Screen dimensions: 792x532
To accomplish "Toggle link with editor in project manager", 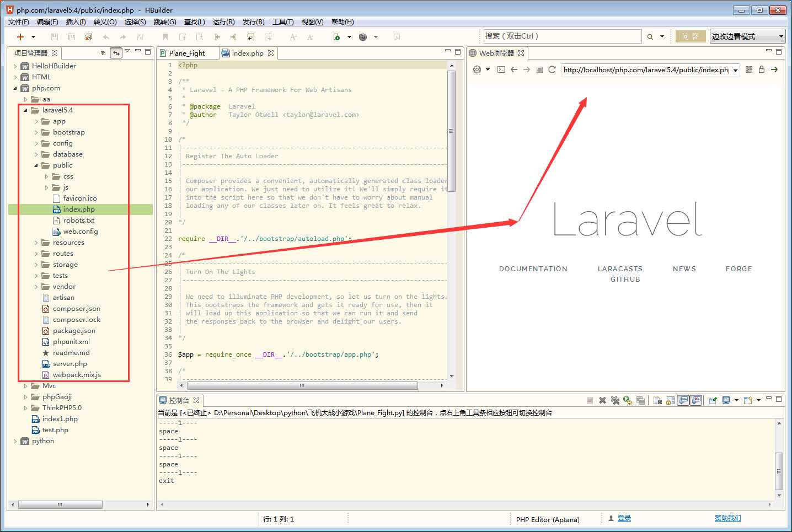I will click(x=116, y=53).
